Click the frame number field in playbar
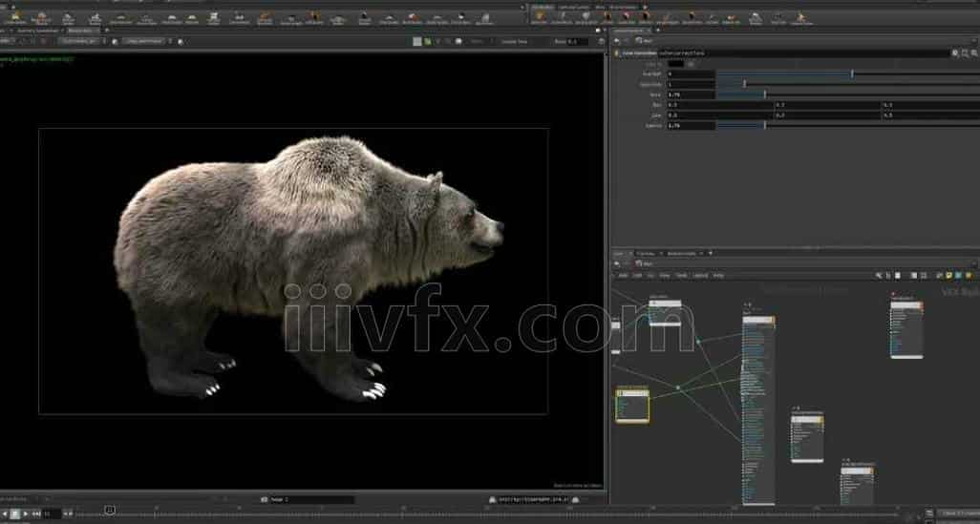 coord(52,514)
